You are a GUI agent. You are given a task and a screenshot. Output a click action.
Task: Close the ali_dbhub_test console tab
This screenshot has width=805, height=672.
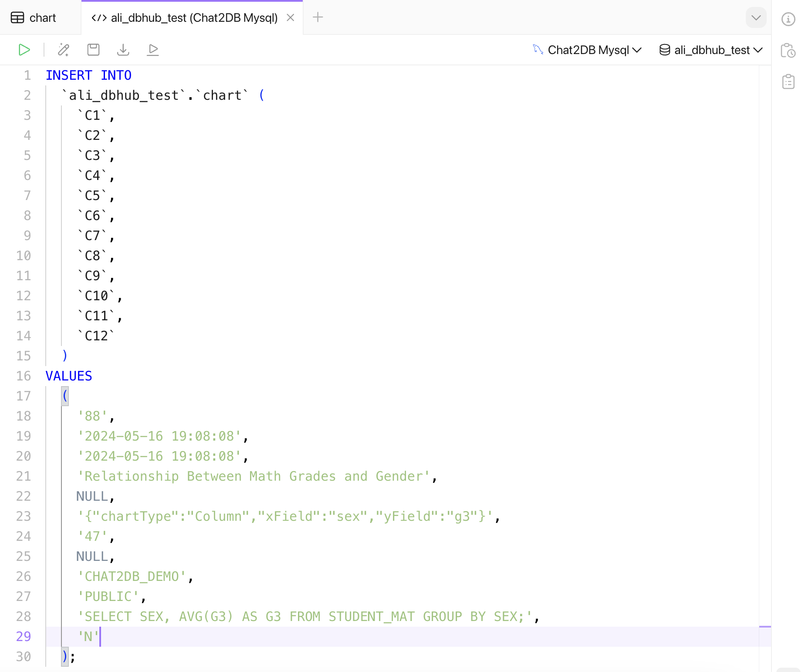pos(291,18)
